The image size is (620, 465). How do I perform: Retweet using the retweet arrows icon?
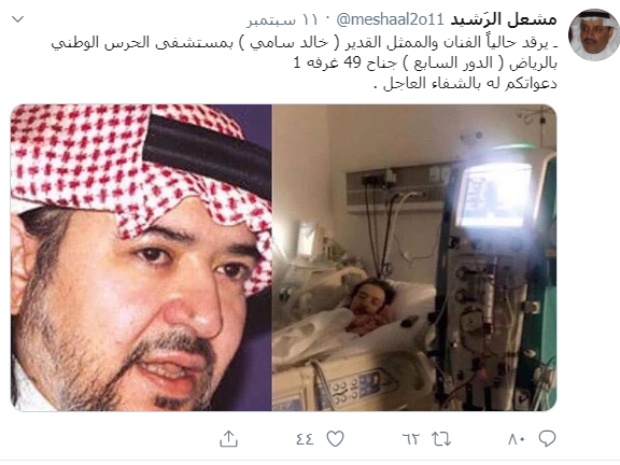[441, 439]
